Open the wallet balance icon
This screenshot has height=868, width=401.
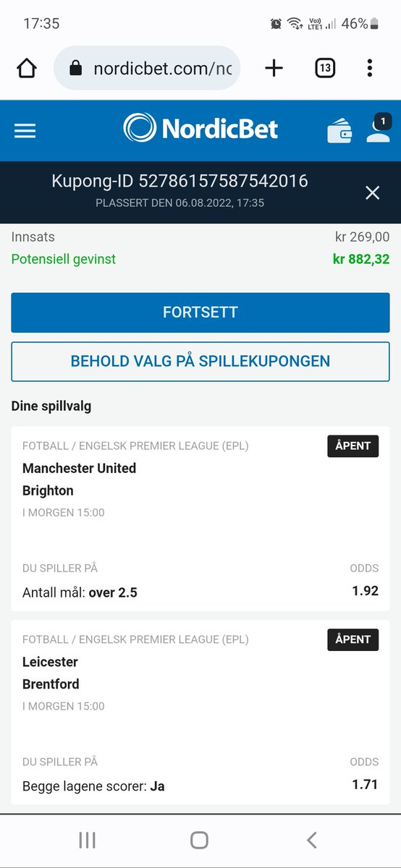coord(339,131)
